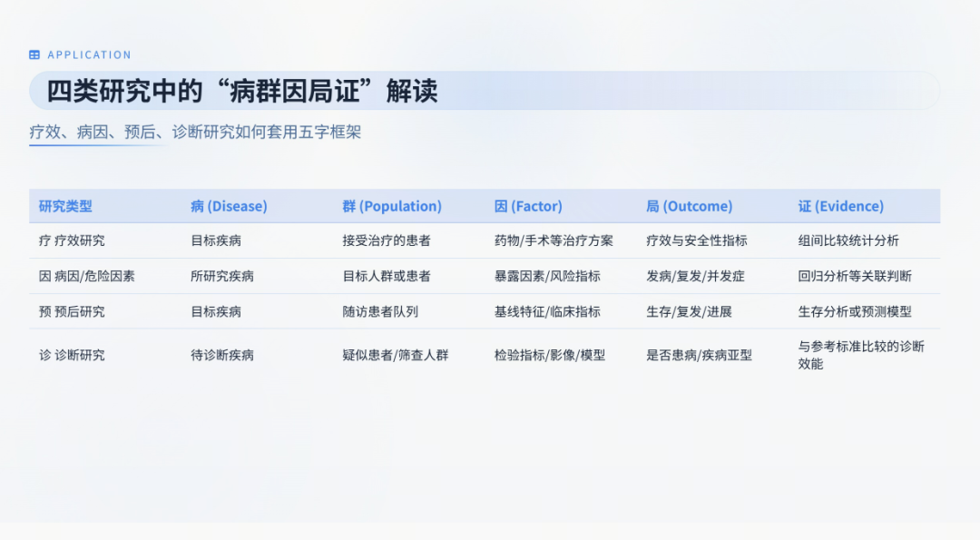Screen dimensions: 980x540
Task: Click the 疗效与安全性指标 cell
Action: click(697, 241)
